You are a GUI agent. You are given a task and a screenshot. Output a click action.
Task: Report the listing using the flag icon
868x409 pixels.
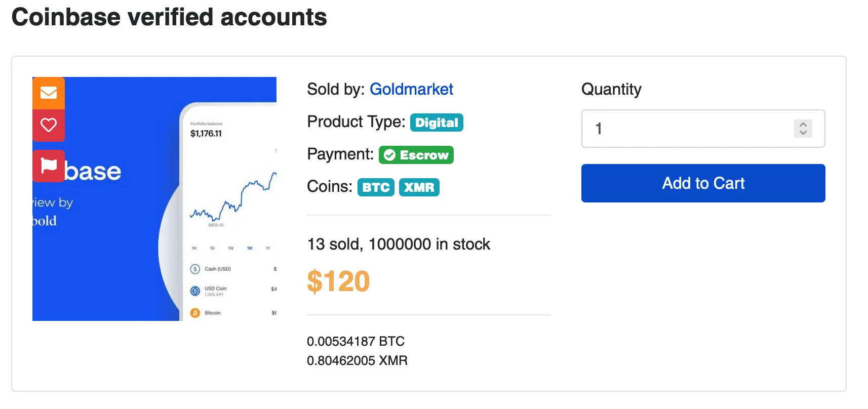pos(49,166)
